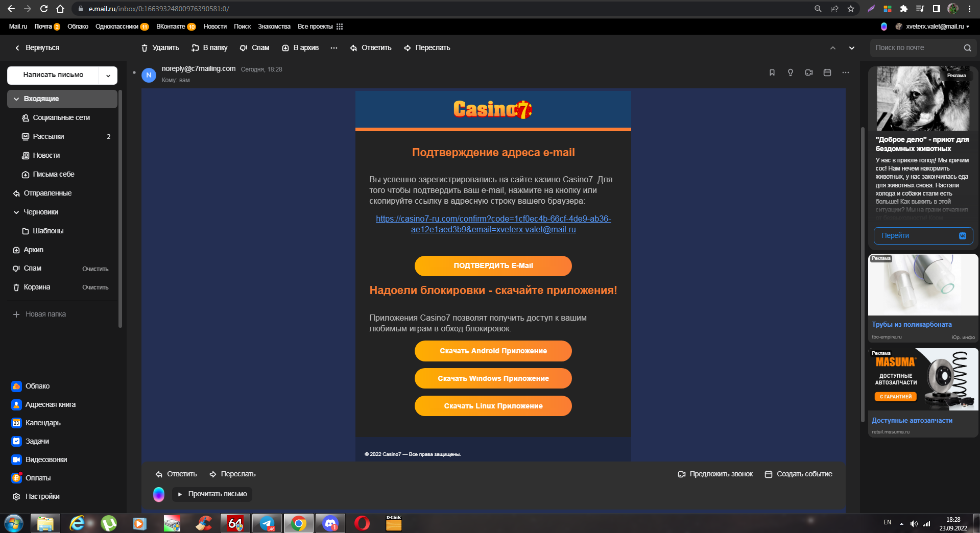Click Прочитать письмо play button
The width and height of the screenshot is (980, 533).
212,494
